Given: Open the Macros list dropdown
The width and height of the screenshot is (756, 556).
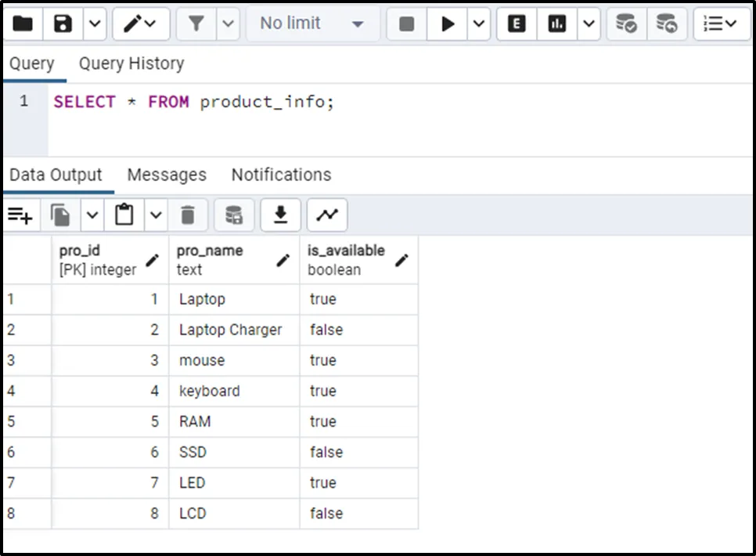Looking at the screenshot, I should 721,24.
